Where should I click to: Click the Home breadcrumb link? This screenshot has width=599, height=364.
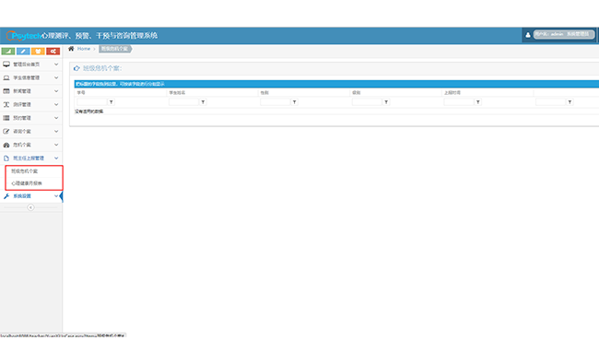point(84,49)
